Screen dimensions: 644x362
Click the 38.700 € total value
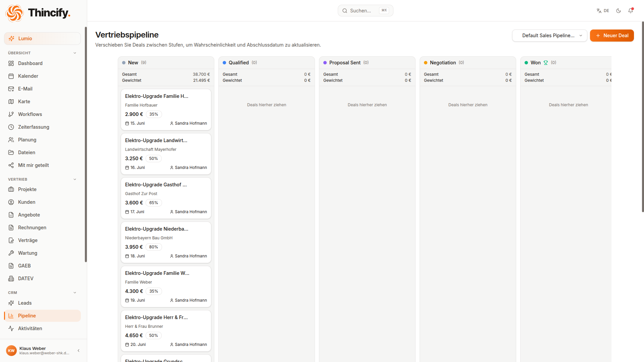(201, 74)
